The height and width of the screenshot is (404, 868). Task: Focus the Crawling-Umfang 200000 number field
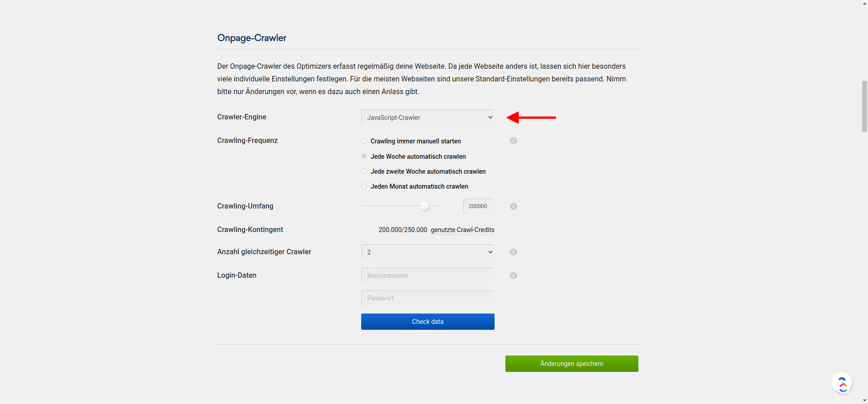478,206
